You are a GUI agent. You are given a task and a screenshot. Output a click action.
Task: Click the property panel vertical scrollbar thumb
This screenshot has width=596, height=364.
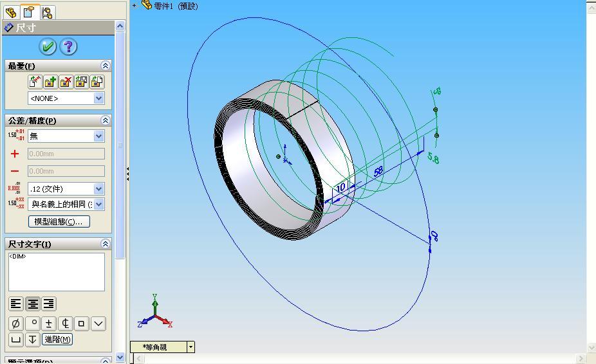pos(120,145)
